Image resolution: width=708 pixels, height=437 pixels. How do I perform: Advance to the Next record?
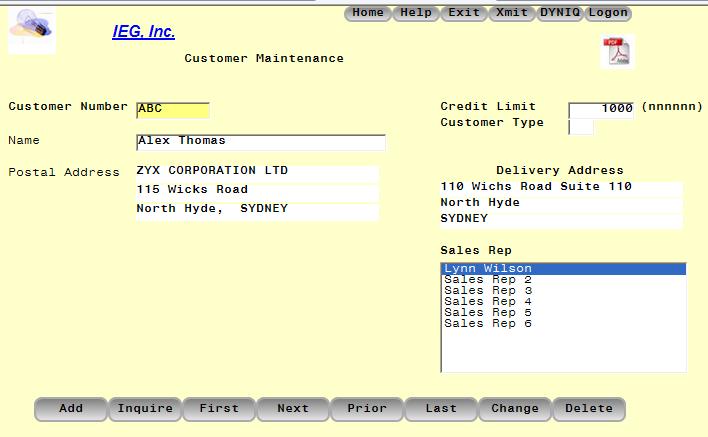coord(293,409)
